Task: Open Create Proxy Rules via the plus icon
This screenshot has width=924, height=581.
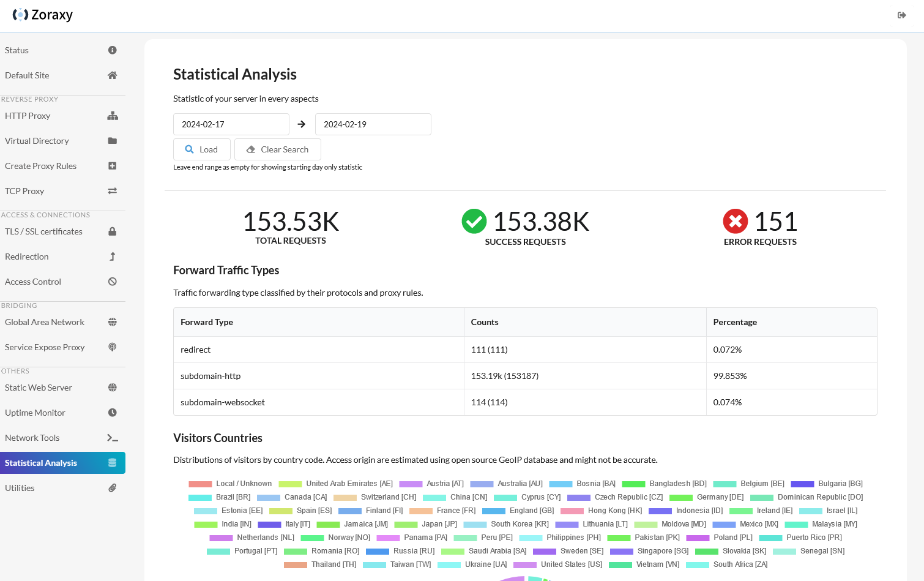Action: (x=112, y=165)
